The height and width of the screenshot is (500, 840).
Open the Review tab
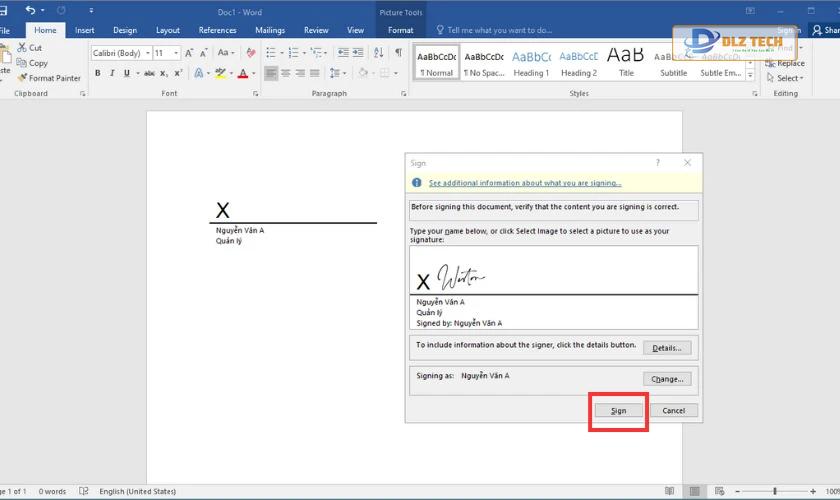316,31
